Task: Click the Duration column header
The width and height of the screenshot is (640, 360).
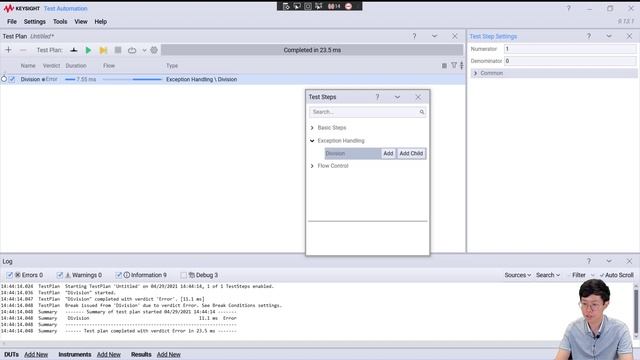Action: [76, 65]
